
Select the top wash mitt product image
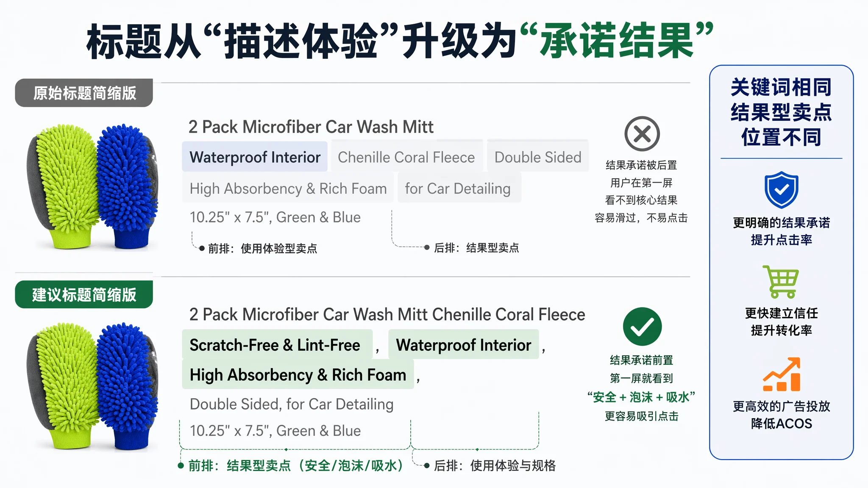click(x=92, y=186)
